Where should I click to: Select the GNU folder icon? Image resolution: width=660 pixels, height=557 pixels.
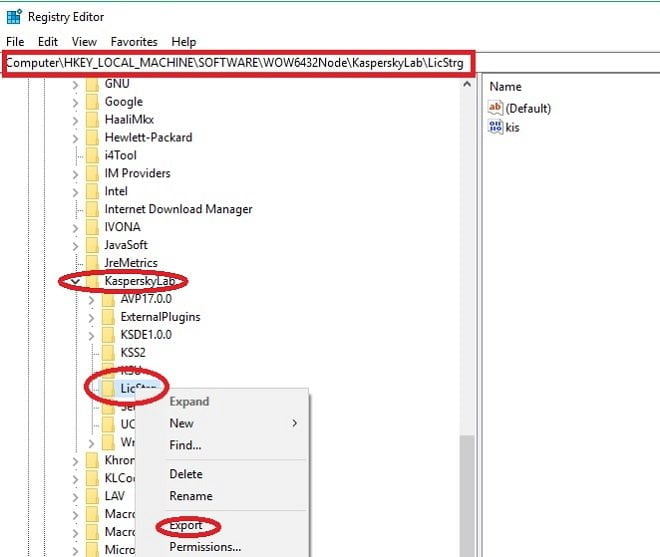[93, 84]
